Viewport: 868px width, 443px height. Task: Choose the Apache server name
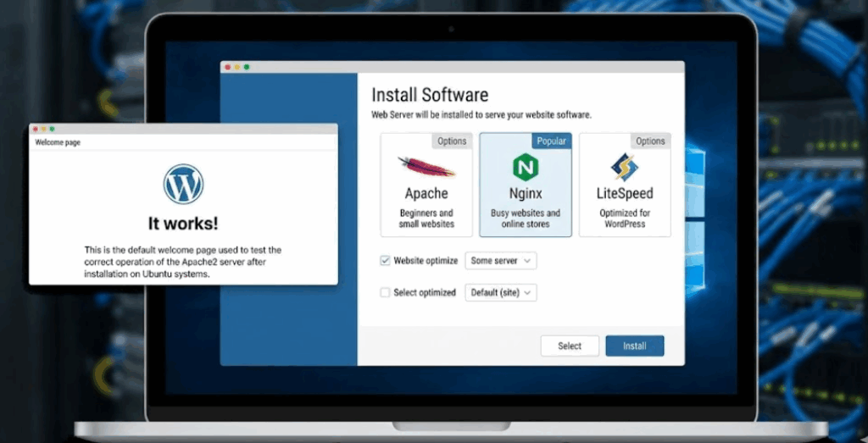426,194
